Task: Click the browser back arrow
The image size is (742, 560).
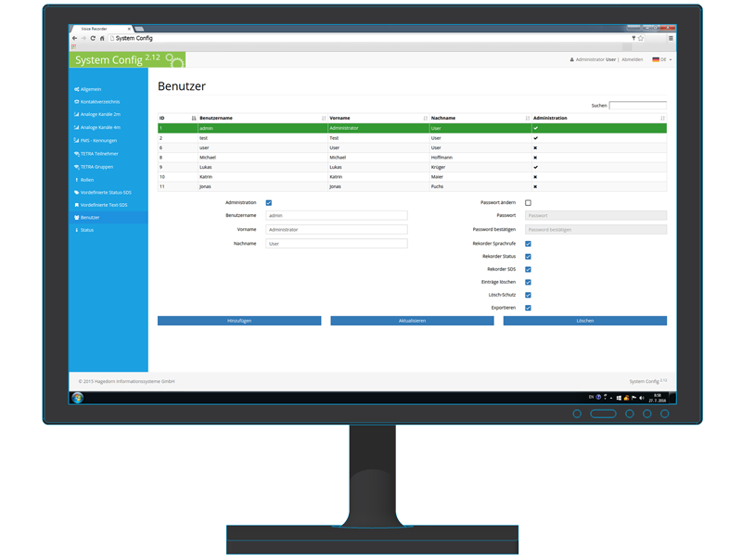Action: click(75, 38)
